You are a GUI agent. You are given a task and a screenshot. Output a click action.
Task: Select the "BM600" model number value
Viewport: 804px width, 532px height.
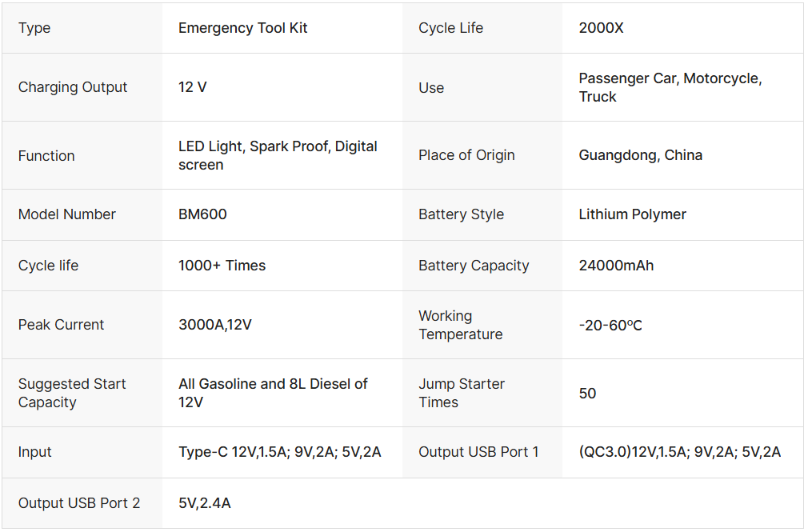tap(202, 214)
